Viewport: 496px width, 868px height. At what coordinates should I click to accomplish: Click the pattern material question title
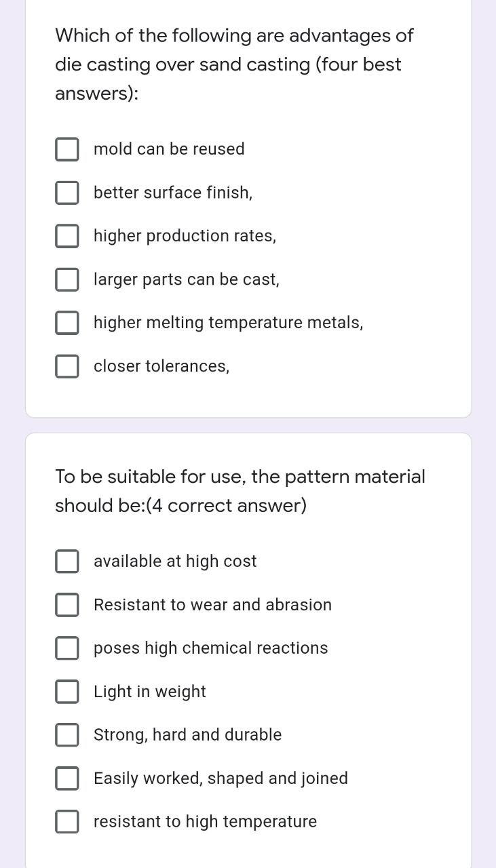tap(239, 490)
